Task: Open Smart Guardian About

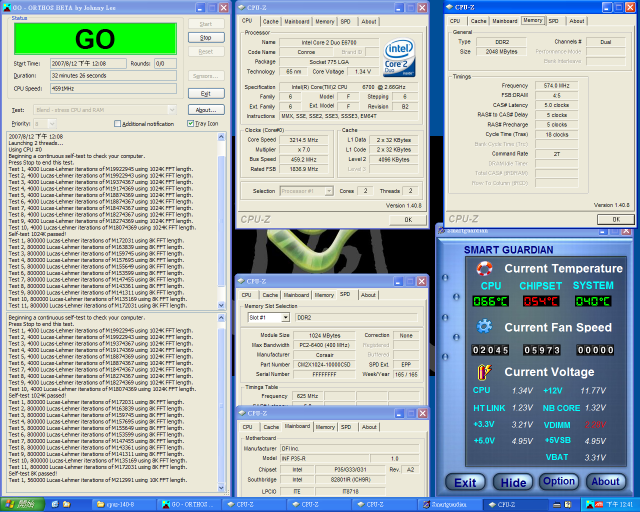Action: [605, 482]
